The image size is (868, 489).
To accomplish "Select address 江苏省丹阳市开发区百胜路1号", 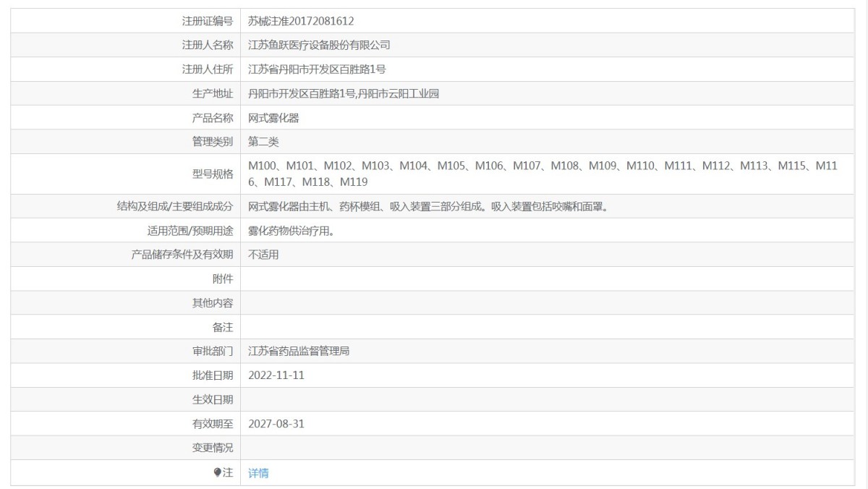I will pyautogui.click(x=317, y=69).
